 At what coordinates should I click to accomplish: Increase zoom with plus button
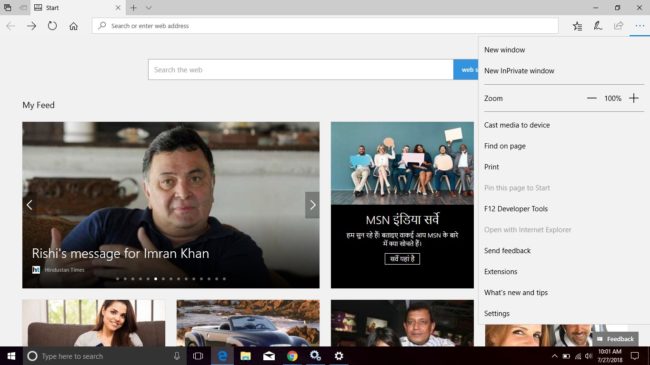pyautogui.click(x=633, y=98)
